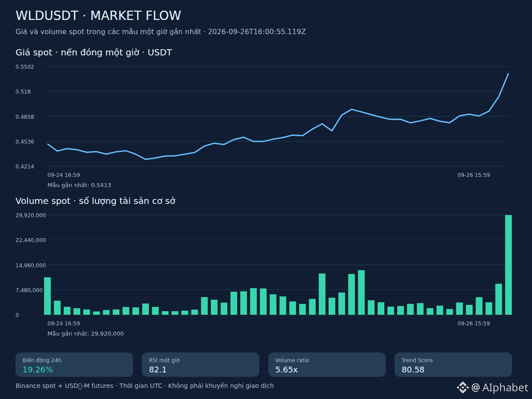The width and height of the screenshot is (532, 399).
Task: Click the Binance spot footer disclaimer text
Action: [x=145, y=386]
